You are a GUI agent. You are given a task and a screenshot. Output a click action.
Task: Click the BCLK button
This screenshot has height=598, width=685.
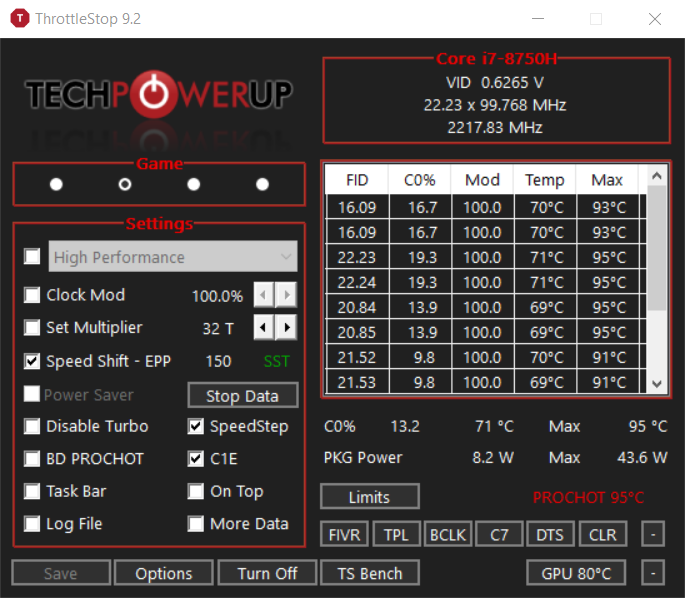(448, 534)
